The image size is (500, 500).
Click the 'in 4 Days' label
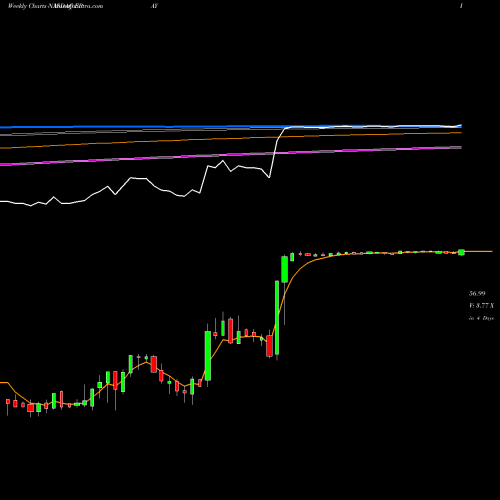pyautogui.click(x=481, y=318)
